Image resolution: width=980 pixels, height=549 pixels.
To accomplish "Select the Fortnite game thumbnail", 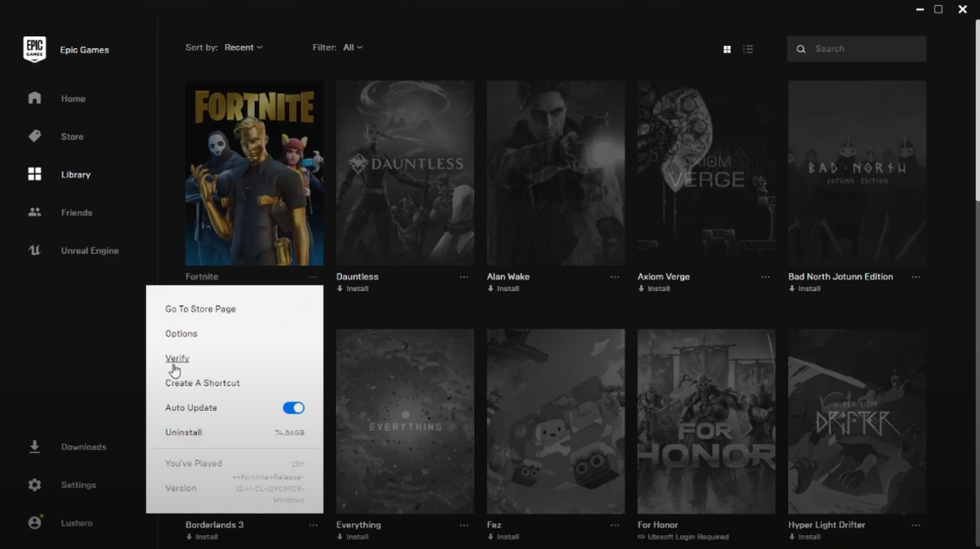I will click(x=254, y=173).
